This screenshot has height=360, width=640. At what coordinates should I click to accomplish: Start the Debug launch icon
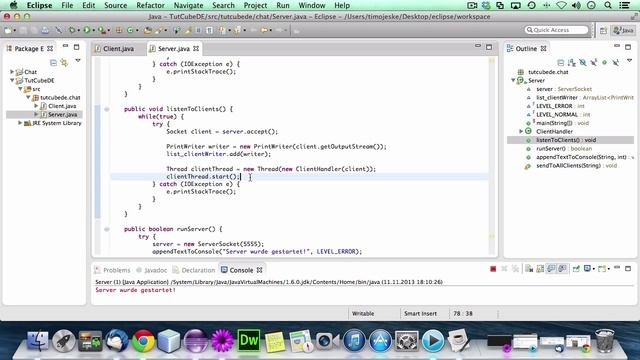[x=72, y=30]
